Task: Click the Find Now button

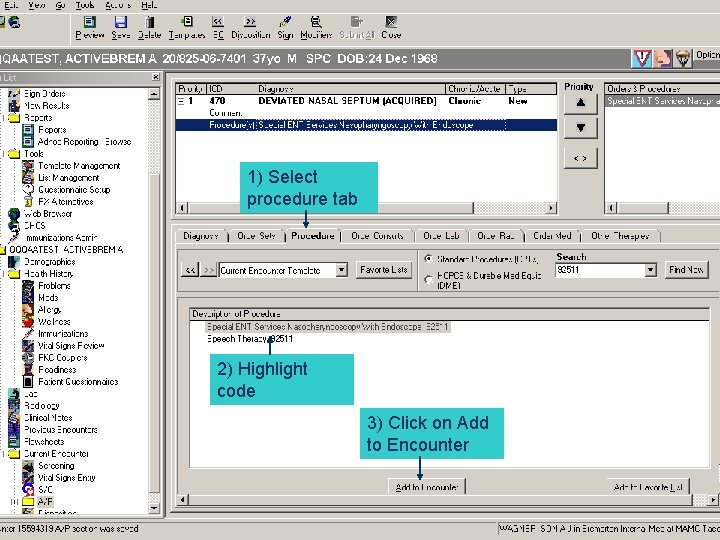Action: pyautogui.click(x=686, y=270)
